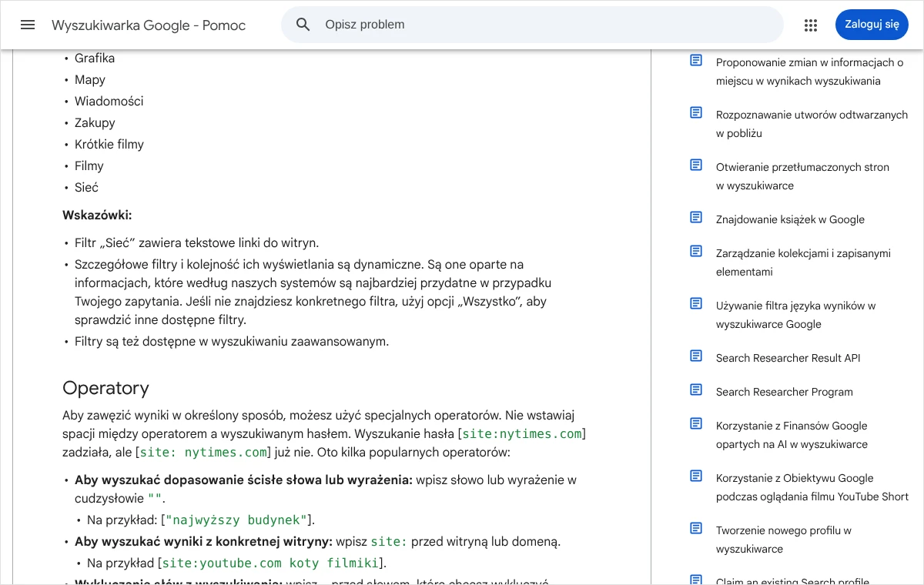Viewport: 924px width, 585px height.
Task: Open the Google apps grid
Action: pos(811,25)
